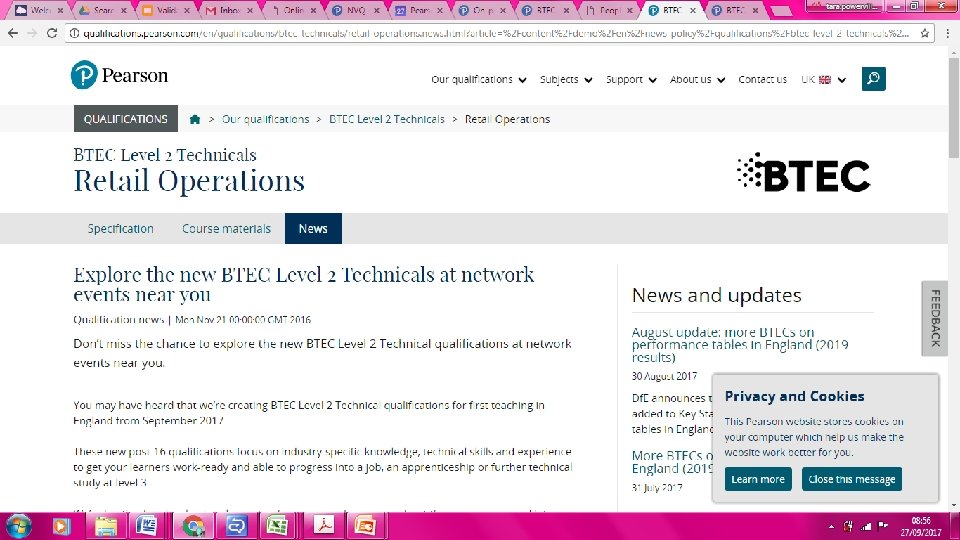Switch to the Specification tab

[x=121, y=228]
